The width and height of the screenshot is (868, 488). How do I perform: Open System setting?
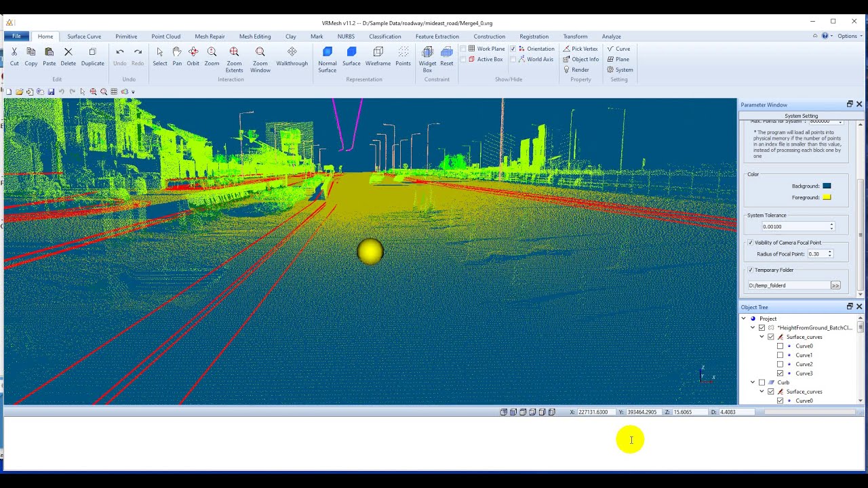pos(620,70)
